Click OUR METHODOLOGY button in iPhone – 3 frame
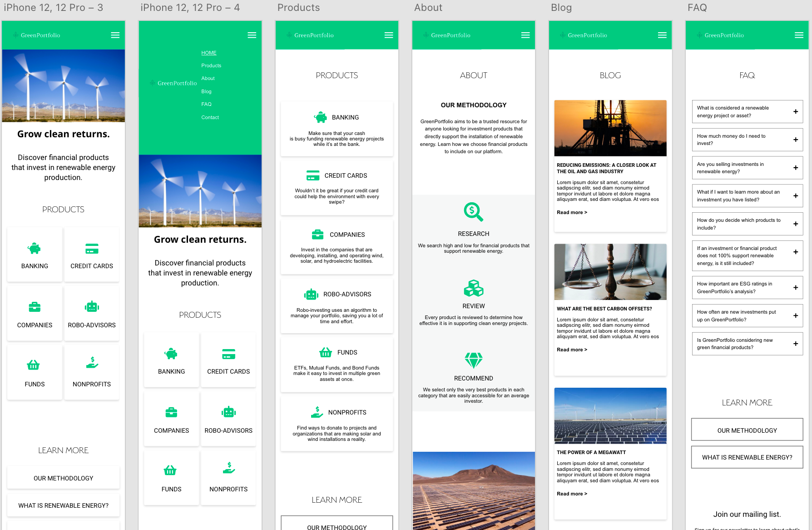Screen dimensions: 812x530 (63, 478)
